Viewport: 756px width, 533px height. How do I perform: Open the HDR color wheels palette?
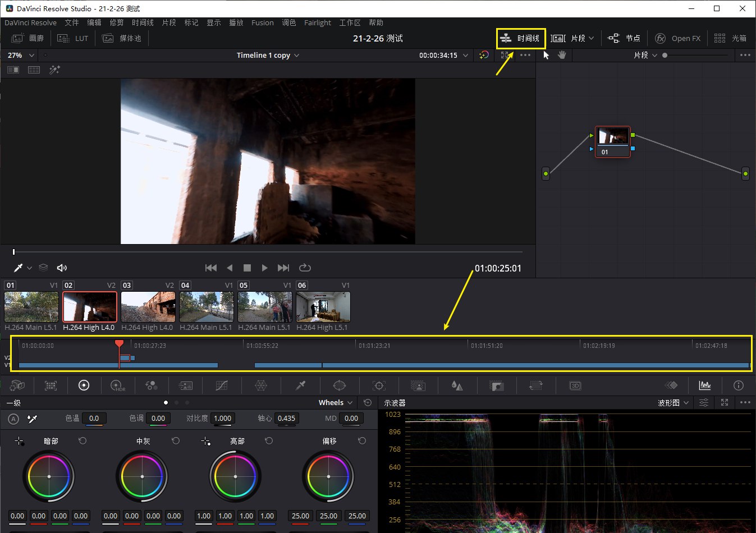117,385
